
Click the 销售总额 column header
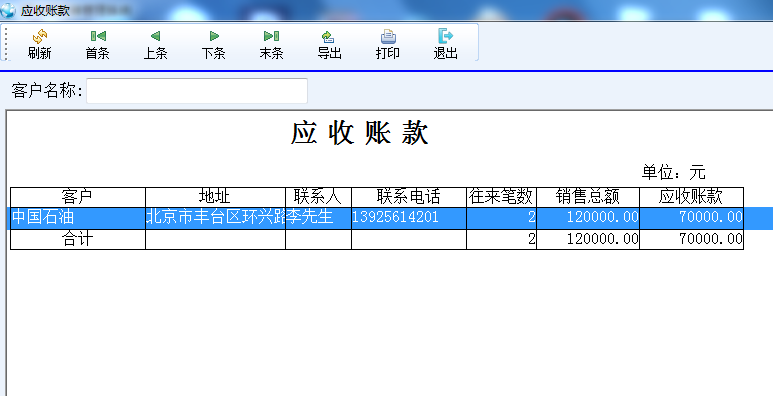click(588, 197)
